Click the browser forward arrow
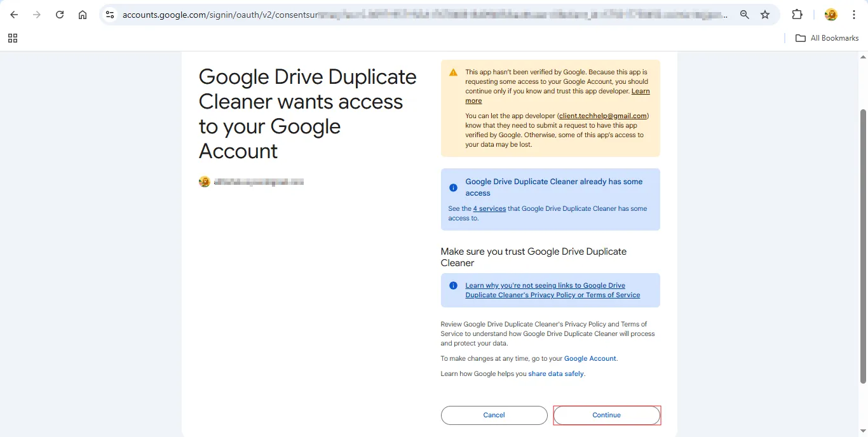 click(x=37, y=15)
